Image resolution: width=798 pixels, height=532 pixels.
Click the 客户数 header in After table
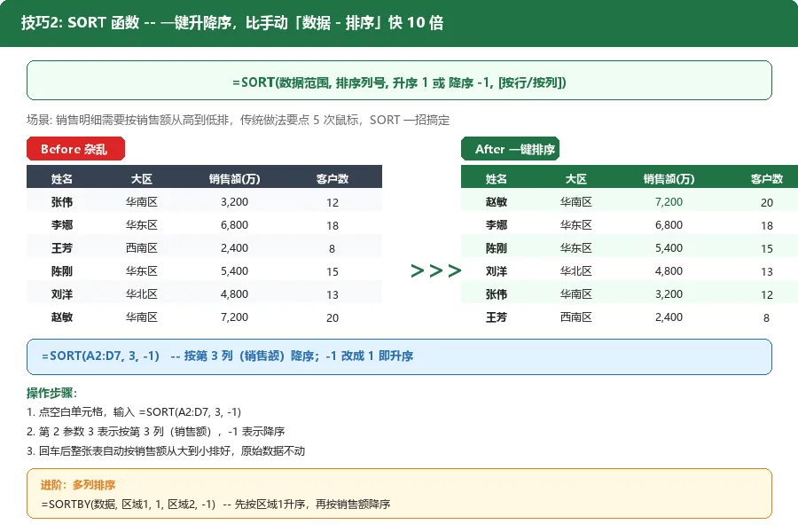point(766,179)
